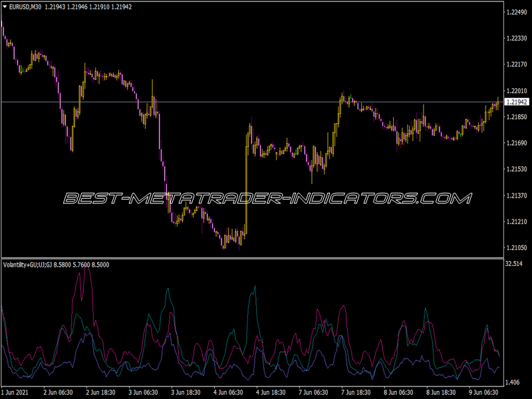Select the 8 Jun 06:30 time label
The height and width of the screenshot is (399, 532).
(398, 392)
